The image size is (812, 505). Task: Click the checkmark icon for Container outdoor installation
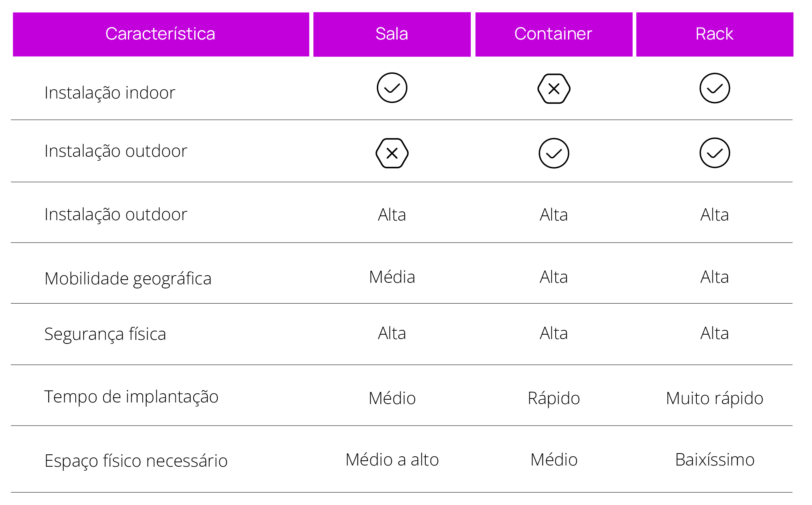pyautogui.click(x=554, y=153)
